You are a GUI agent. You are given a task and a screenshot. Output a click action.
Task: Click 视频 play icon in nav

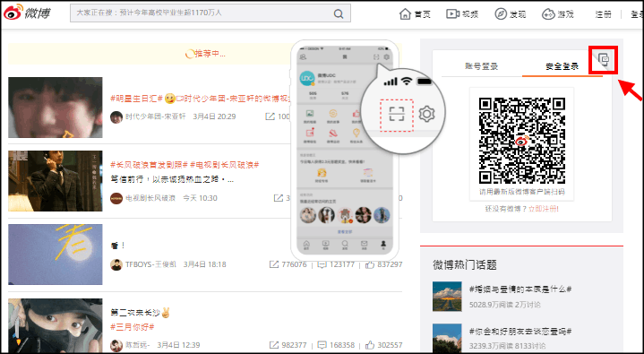(x=452, y=14)
